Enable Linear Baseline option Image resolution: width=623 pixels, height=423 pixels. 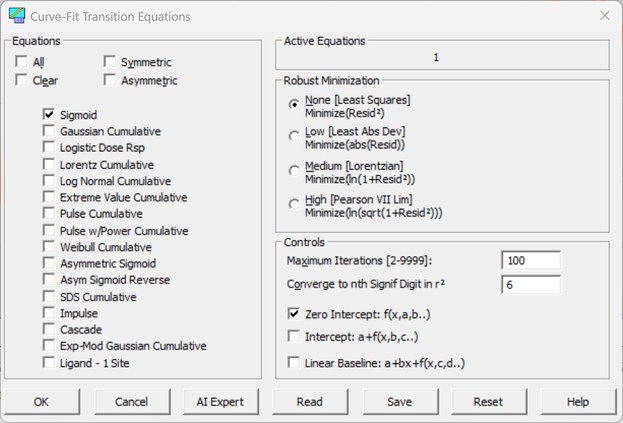click(294, 362)
